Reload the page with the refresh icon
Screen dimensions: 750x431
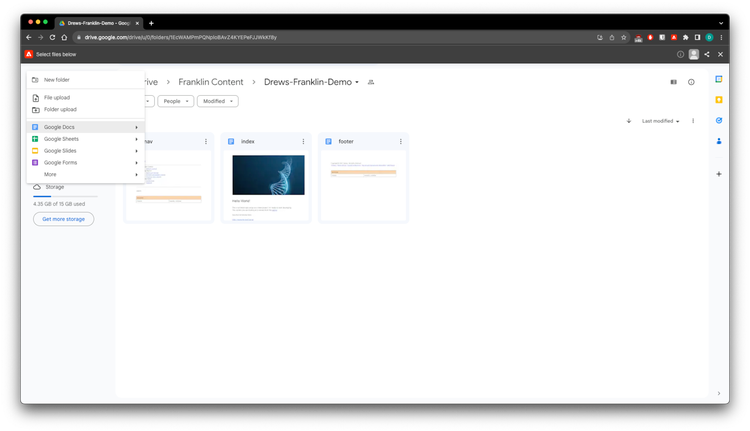tap(52, 37)
